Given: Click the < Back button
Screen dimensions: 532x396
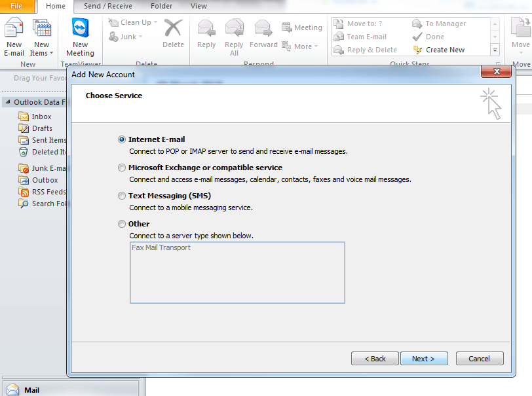Looking at the screenshot, I should 375,359.
